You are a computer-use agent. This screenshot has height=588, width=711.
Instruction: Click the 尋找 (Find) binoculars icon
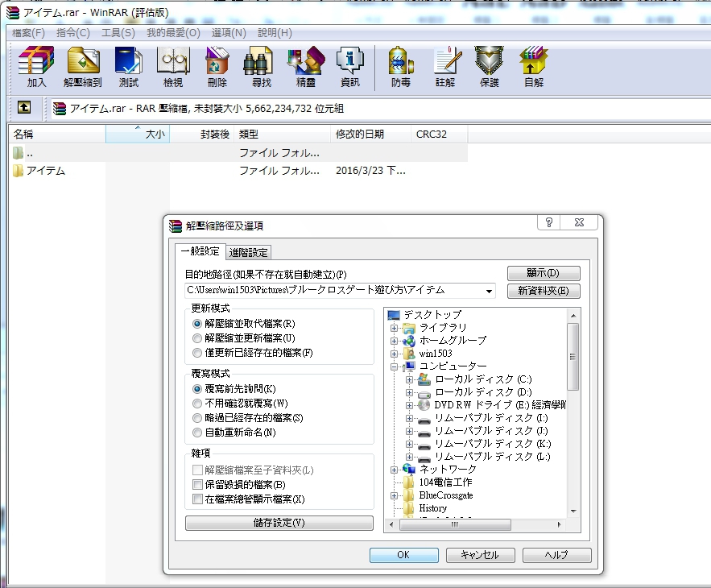coord(258,60)
